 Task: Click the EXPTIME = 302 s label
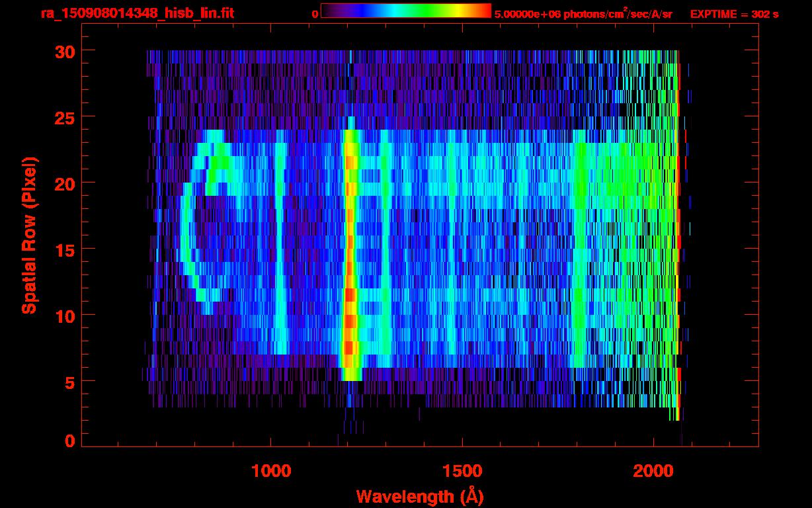pyautogui.click(x=735, y=14)
